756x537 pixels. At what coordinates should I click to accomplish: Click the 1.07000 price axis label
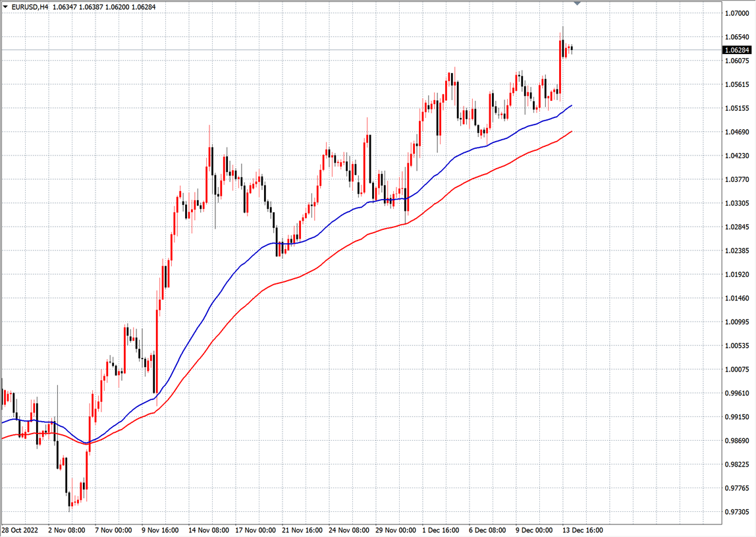click(737, 13)
